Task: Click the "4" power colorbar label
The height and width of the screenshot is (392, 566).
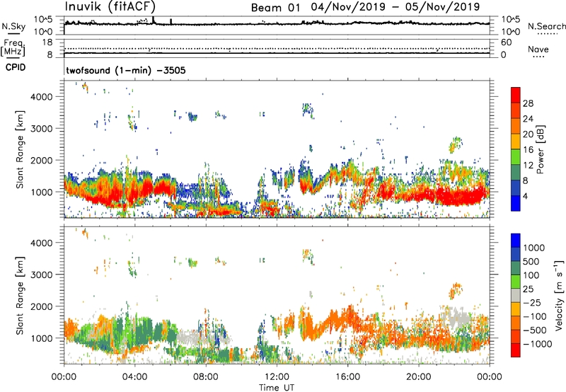Action: tap(526, 197)
